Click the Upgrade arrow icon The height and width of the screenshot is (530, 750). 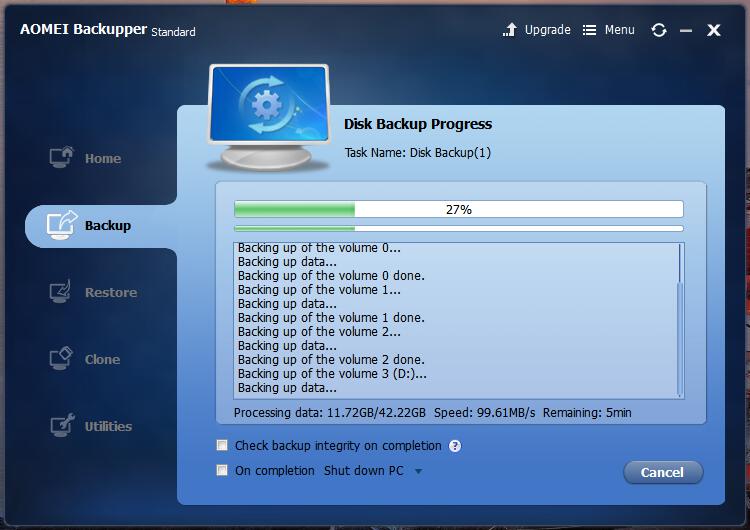[510, 30]
